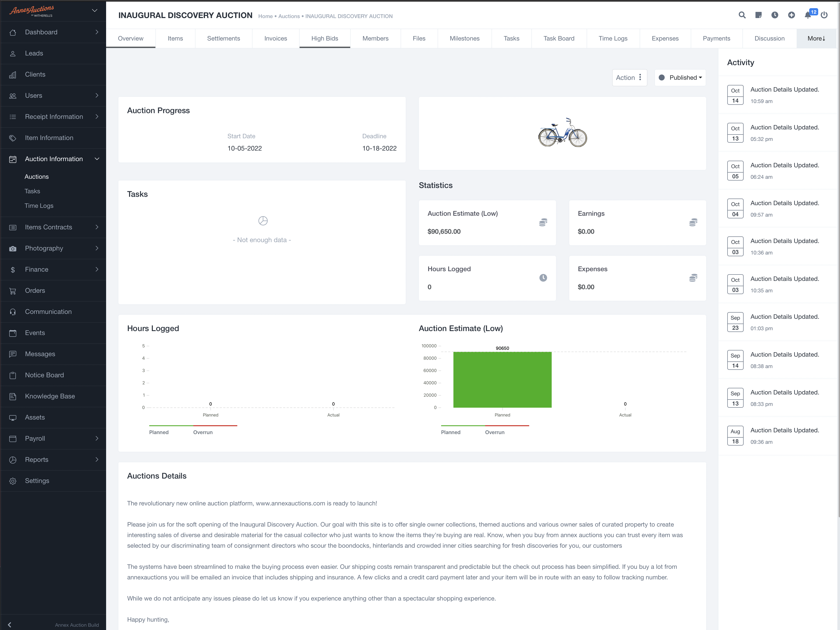The height and width of the screenshot is (630, 840).
Task: Click the plus add icon in header
Action: (791, 15)
